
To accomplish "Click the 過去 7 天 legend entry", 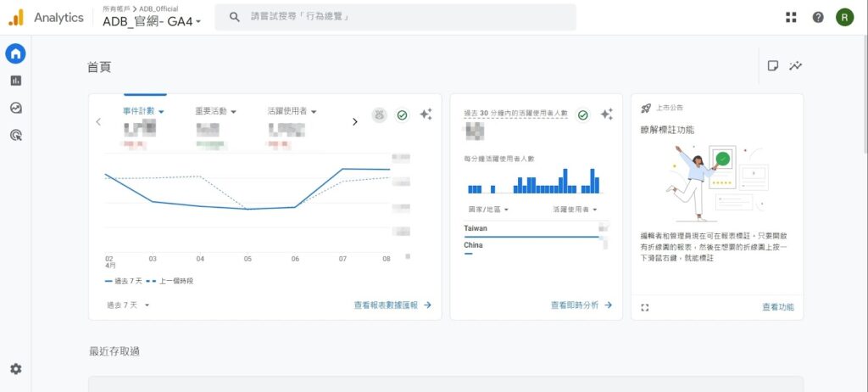I will coord(123,281).
